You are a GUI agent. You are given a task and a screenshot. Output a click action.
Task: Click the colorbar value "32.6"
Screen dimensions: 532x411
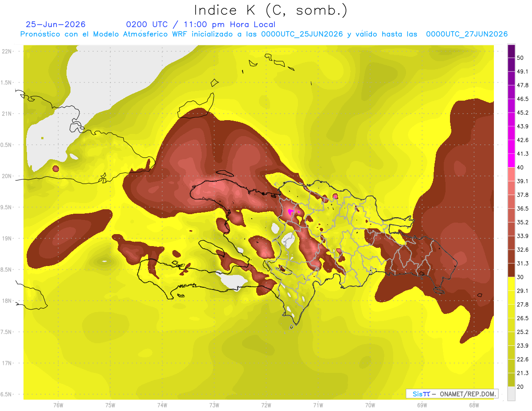pos(522,250)
